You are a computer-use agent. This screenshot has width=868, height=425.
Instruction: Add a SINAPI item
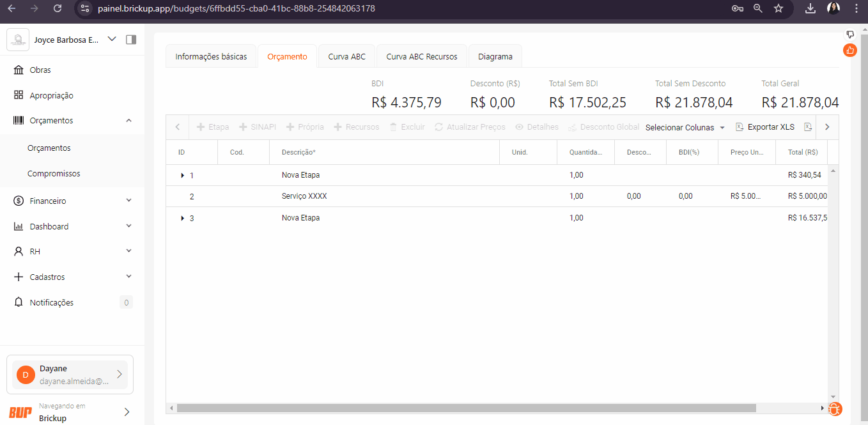point(258,127)
